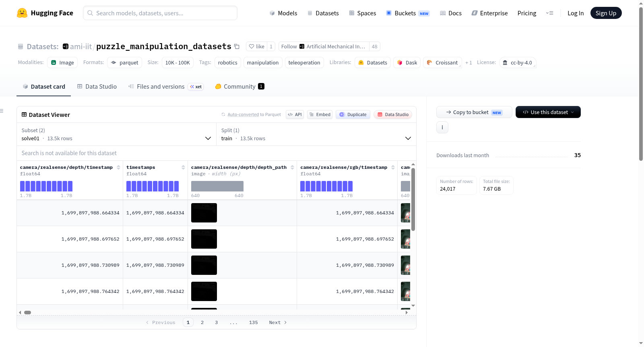The image size is (644, 347).
Task: Click the Croissant library tag
Action: point(442,62)
